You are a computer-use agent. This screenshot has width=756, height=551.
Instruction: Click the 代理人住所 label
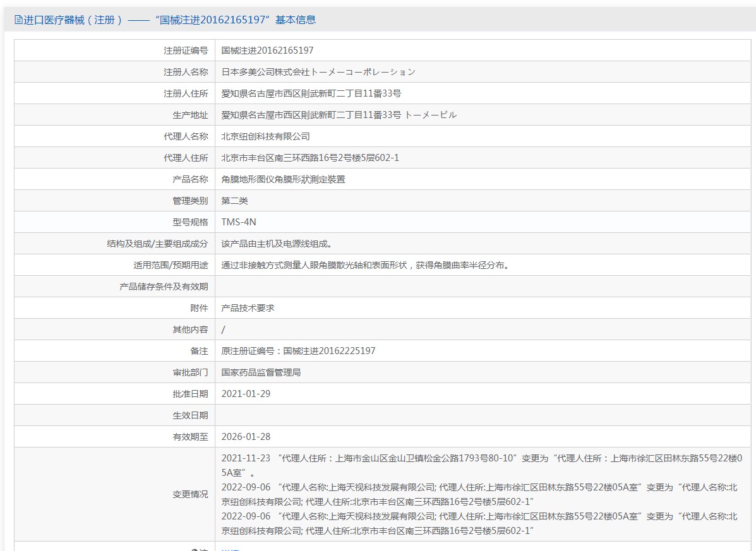click(x=186, y=158)
